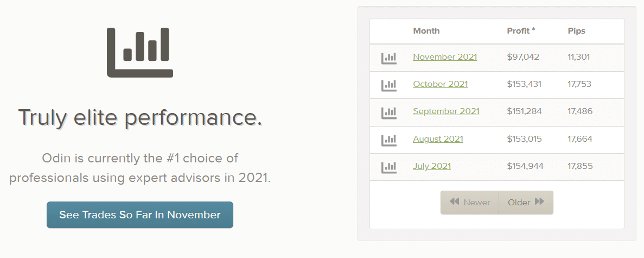Open the September 2021 results link

(x=446, y=111)
